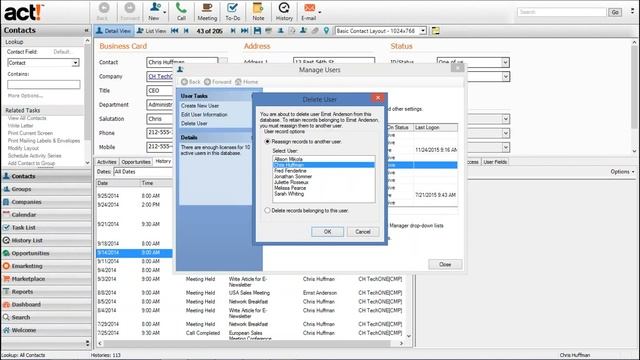The image size is (640, 360).
Task: Go to the last contact record
Action: [x=244, y=31]
